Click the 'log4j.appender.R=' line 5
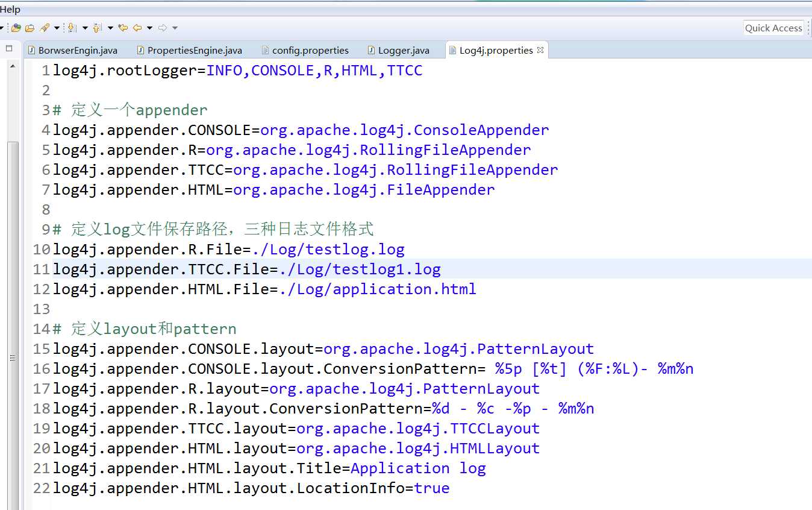This screenshot has width=812, height=510. pyautogui.click(x=292, y=150)
